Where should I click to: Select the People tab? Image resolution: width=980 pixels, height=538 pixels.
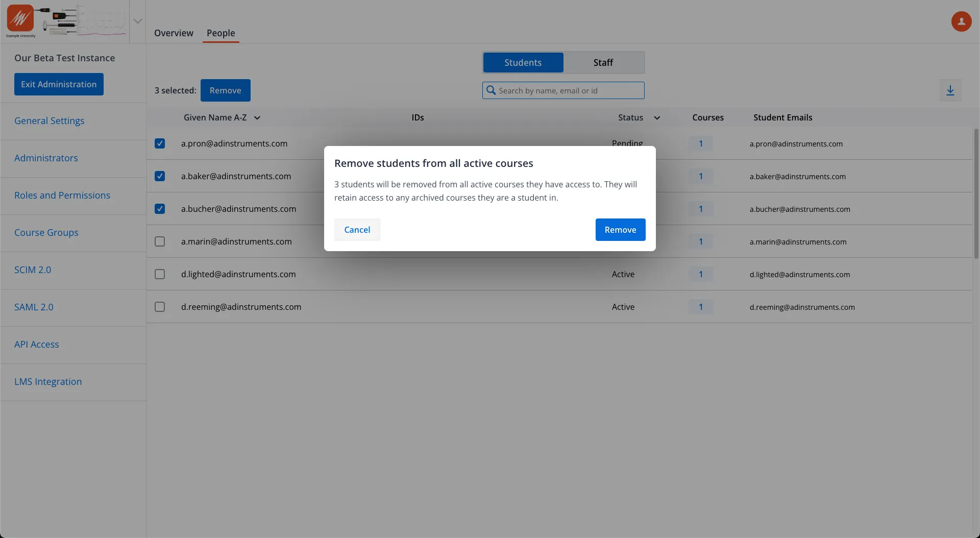pos(220,33)
